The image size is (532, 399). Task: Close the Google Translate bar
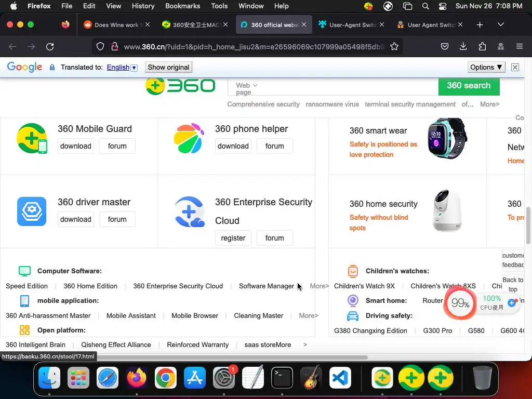point(515,67)
